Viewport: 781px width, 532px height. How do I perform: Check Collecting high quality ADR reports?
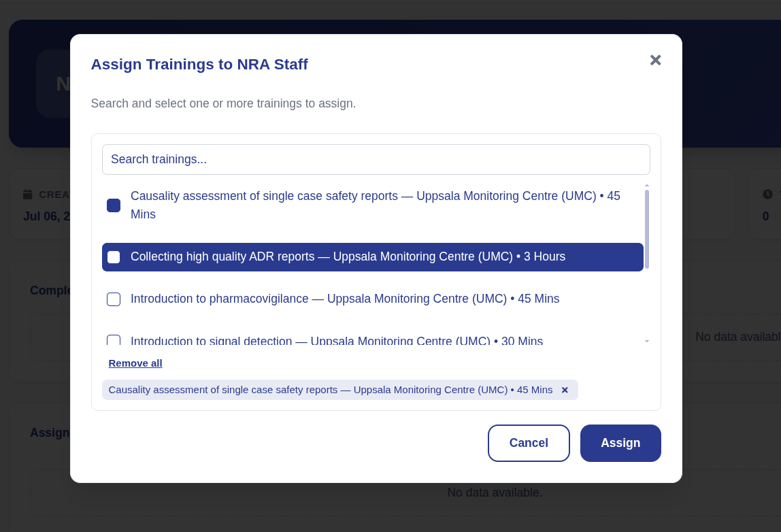click(114, 257)
